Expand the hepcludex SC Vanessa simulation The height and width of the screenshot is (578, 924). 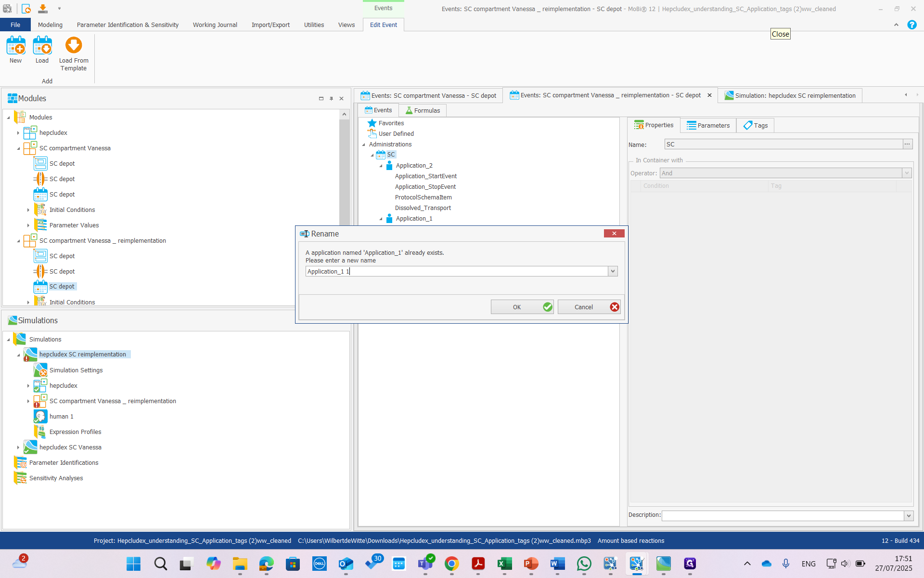(18, 447)
